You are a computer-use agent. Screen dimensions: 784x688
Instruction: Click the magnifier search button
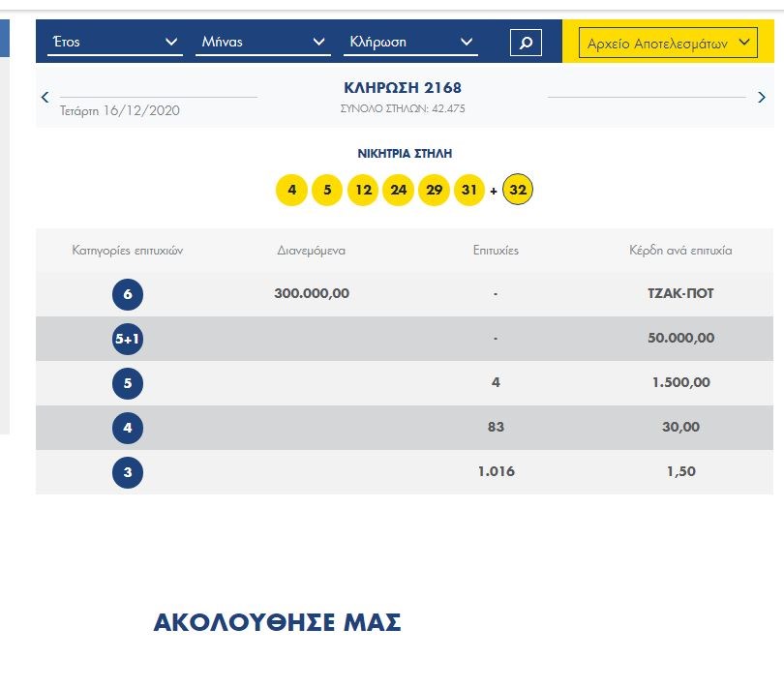526,43
